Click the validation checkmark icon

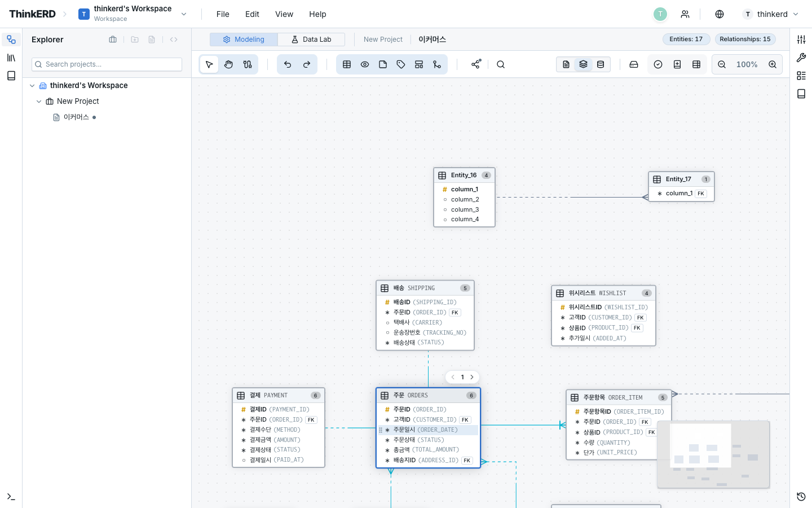tap(658, 64)
